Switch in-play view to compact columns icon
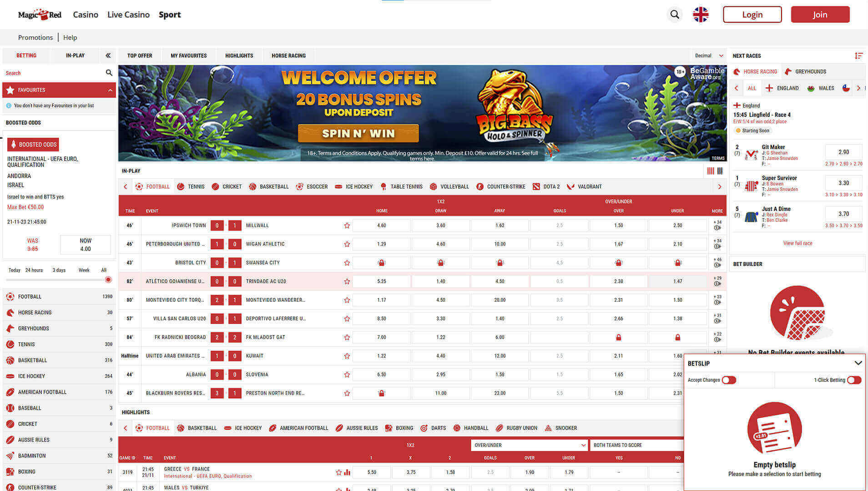The width and height of the screenshot is (868, 491). pos(720,171)
